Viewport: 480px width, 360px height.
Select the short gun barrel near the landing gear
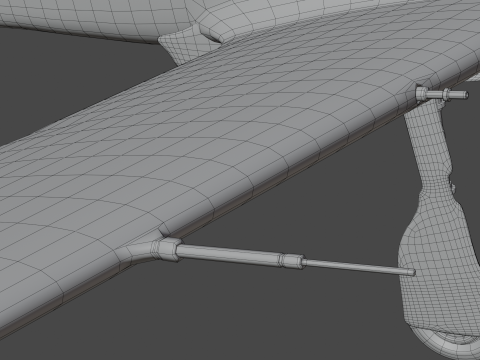(x=442, y=94)
